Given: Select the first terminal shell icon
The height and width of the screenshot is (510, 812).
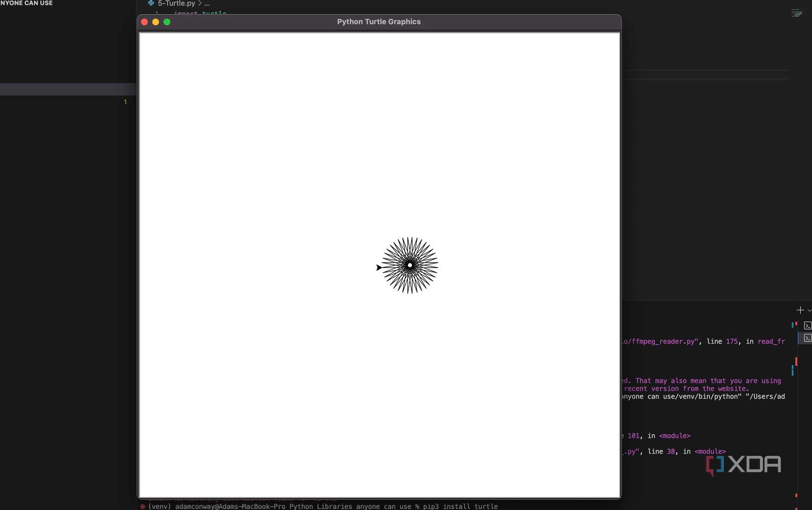Looking at the screenshot, I should coord(808,326).
